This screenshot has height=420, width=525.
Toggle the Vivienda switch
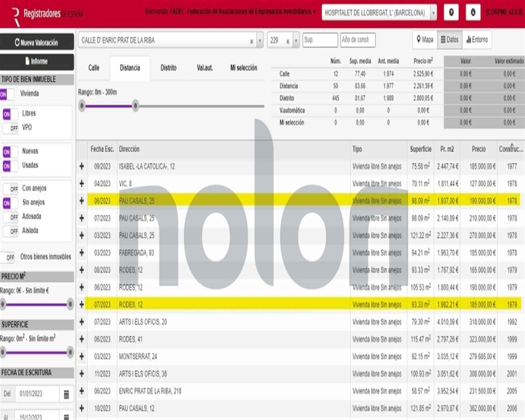click(7, 94)
